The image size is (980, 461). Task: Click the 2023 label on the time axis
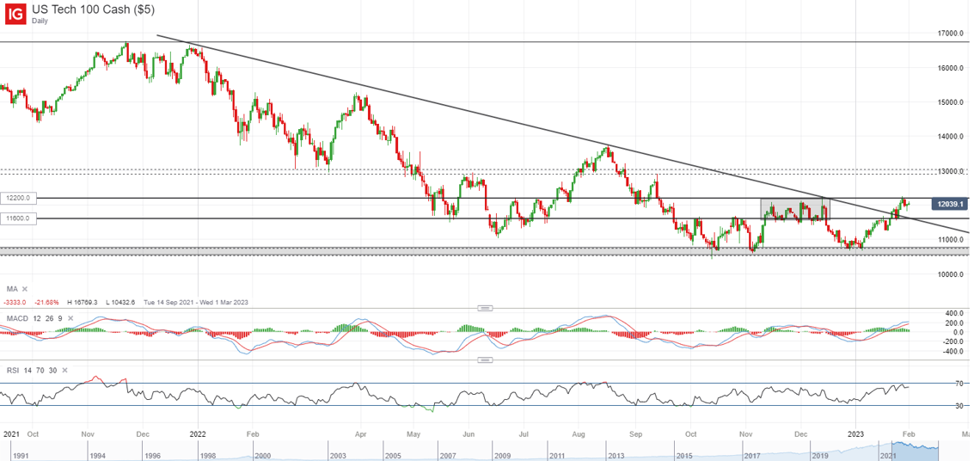click(x=856, y=433)
